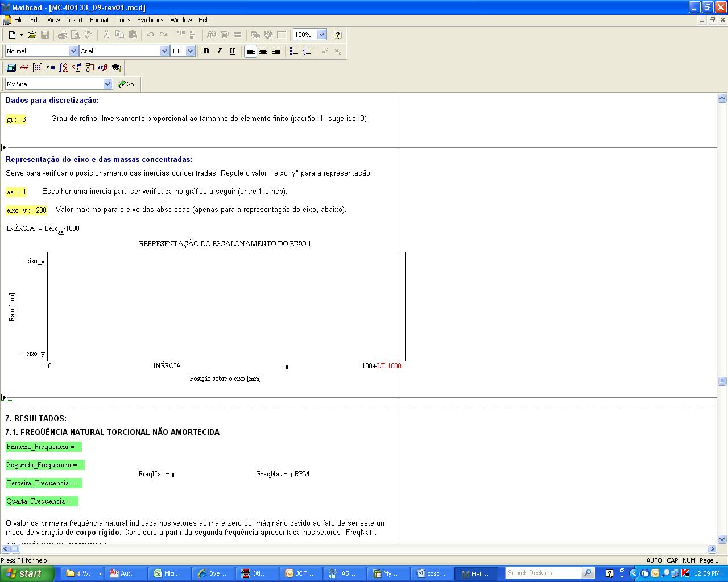Print the worksheet using the printer icon
The width and height of the screenshot is (728, 582).
[x=63, y=35]
